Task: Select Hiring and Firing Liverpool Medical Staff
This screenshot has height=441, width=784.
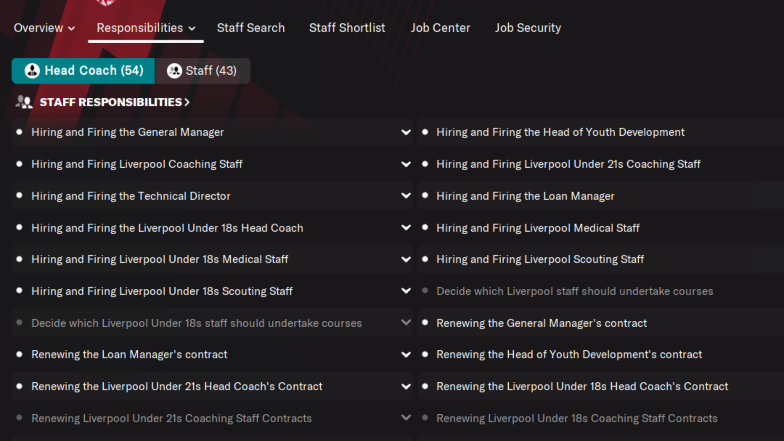Action: click(x=538, y=228)
